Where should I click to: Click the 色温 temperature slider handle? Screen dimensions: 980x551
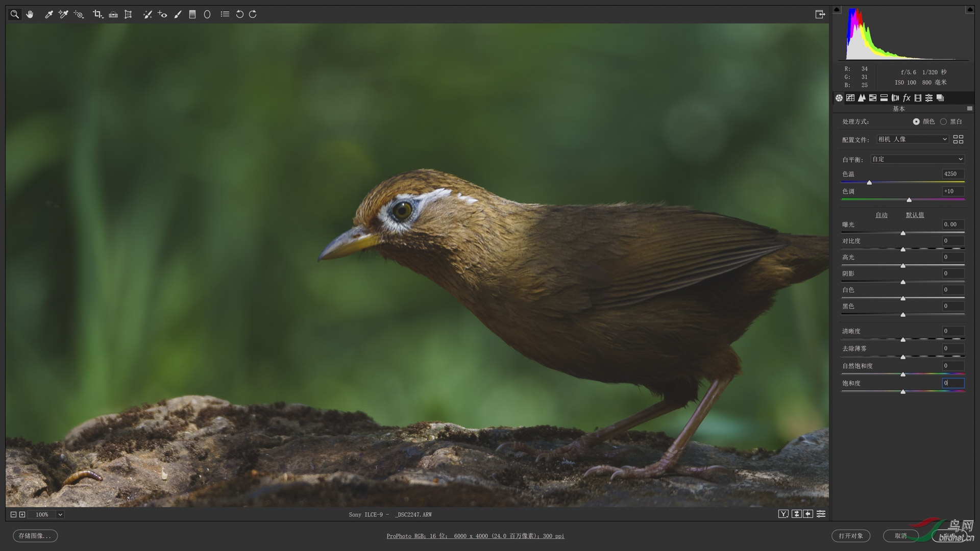click(869, 183)
